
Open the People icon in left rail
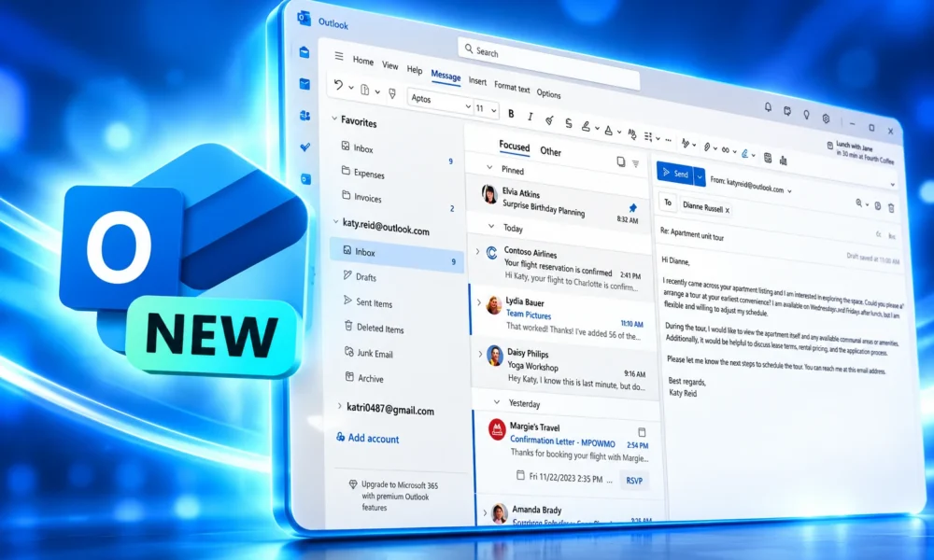coord(305,116)
